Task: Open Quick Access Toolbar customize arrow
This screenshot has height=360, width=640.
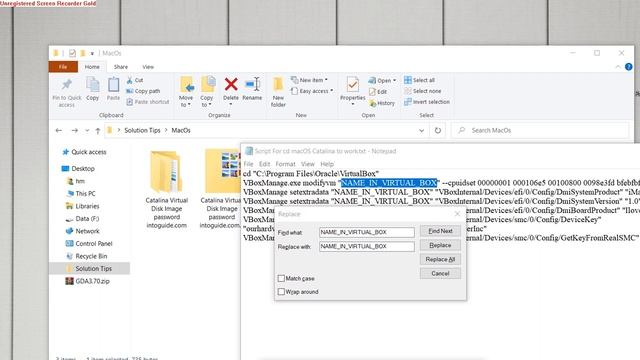Action: (92, 53)
